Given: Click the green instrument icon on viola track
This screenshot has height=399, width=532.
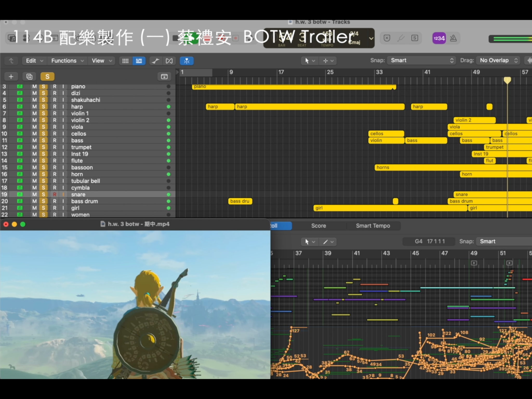Looking at the screenshot, I should (x=20, y=127).
